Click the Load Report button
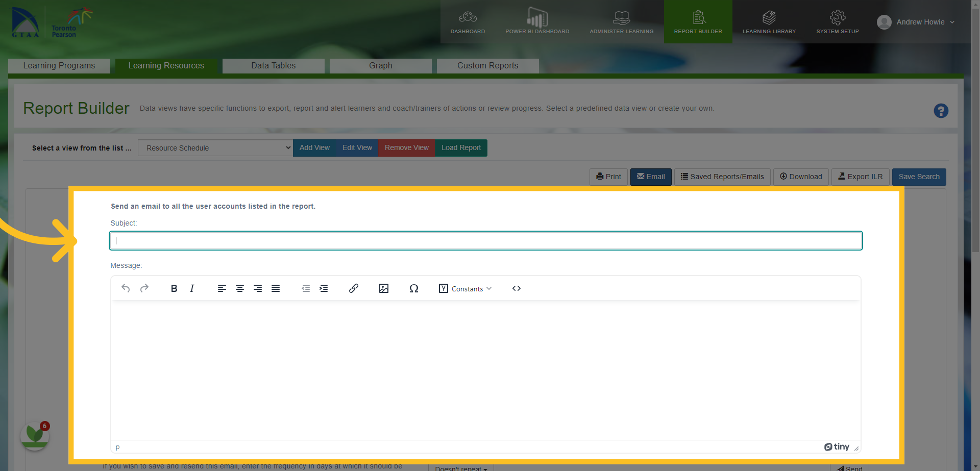The image size is (980, 471). [461, 148]
